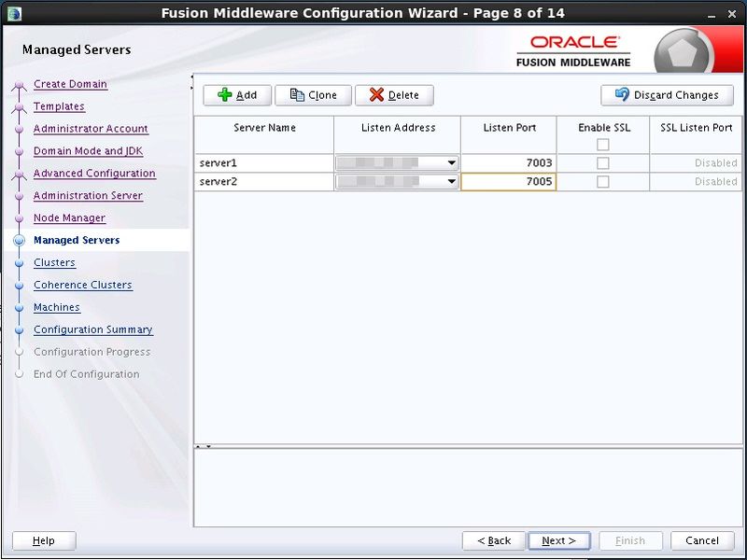Edit the server2 name cell

(264, 181)
